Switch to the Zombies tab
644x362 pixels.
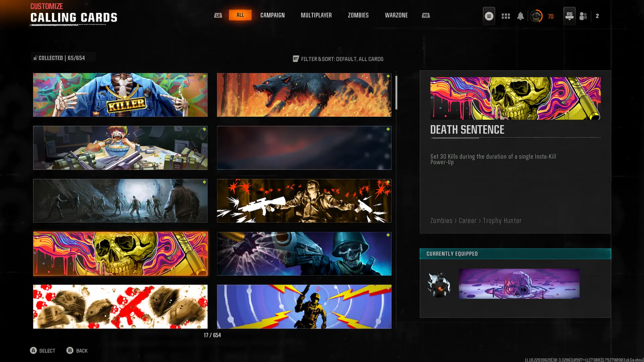click(x=358, y=15)
